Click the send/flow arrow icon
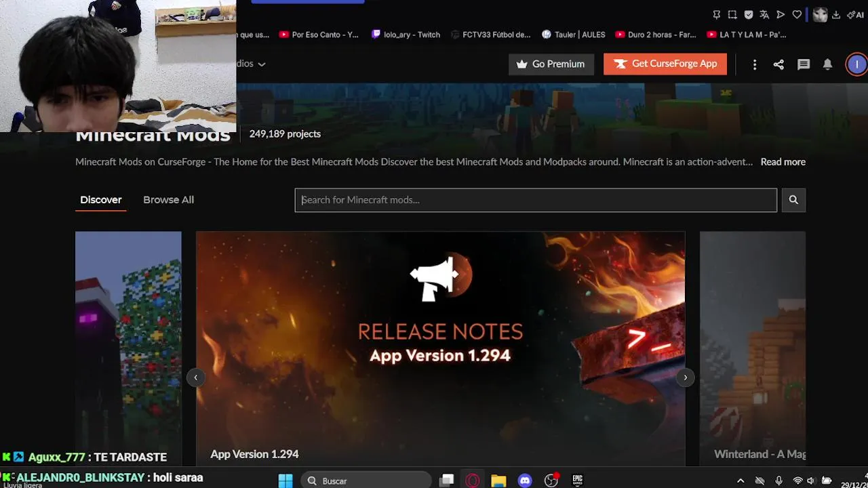Image resolution: width=868 pixels, height=488 pixels. click(781, 15)
